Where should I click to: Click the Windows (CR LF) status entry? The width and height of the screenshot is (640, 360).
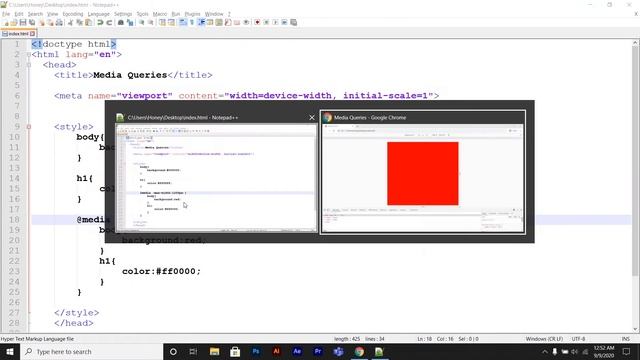tap(544, 339)
